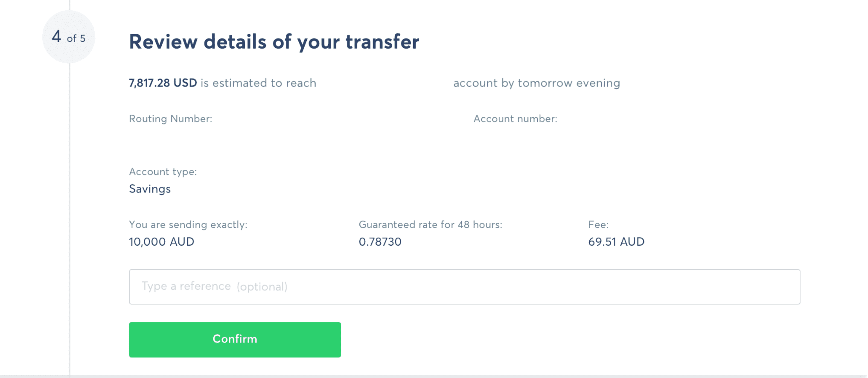Image resolution: width=868 pixels, height=378 pixels.
Task: Select the 10,000 AUD sending amount
Action: 161,241
